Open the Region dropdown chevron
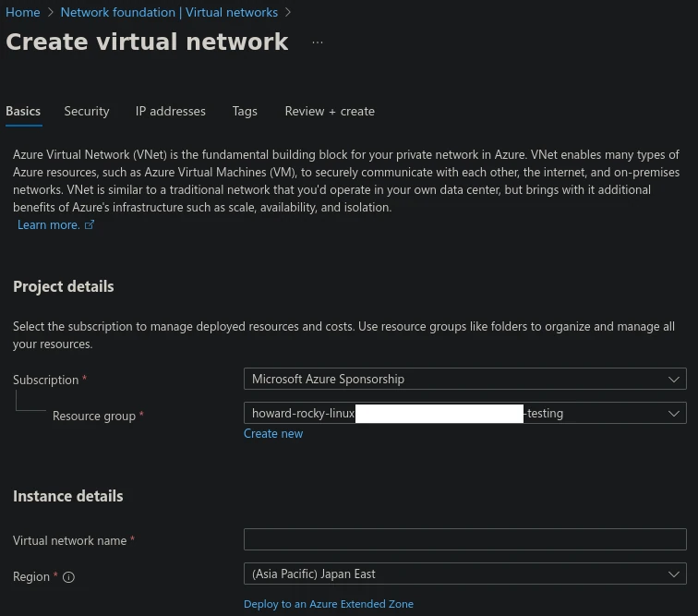This screenshot has width=698, height=616. 673,574
